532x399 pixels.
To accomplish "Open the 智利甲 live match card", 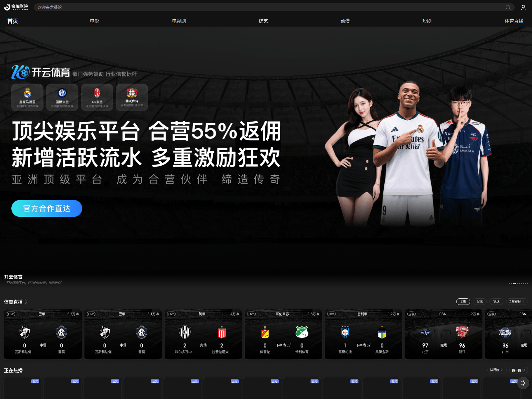I will pyautogui.click(x=363, y=334).
